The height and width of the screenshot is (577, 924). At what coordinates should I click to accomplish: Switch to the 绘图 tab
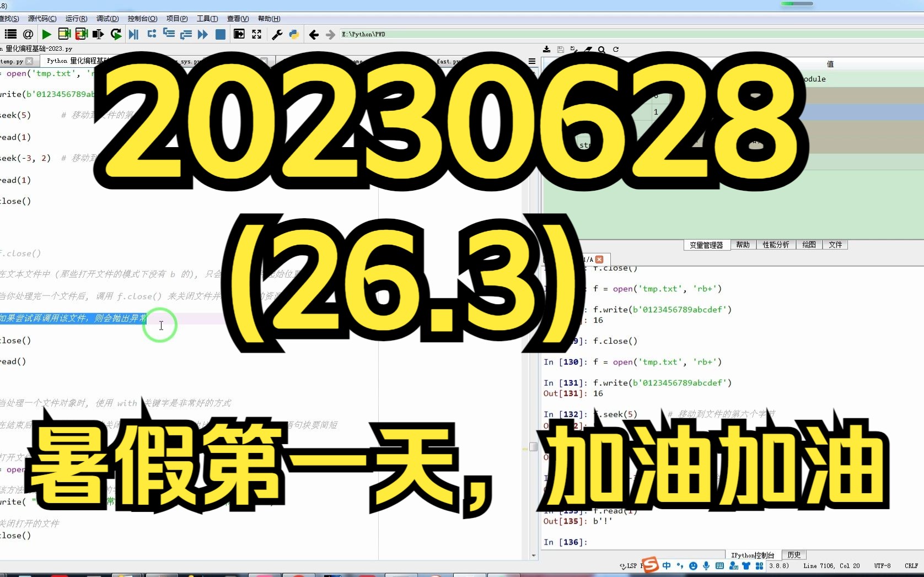(x=809, y=245)
